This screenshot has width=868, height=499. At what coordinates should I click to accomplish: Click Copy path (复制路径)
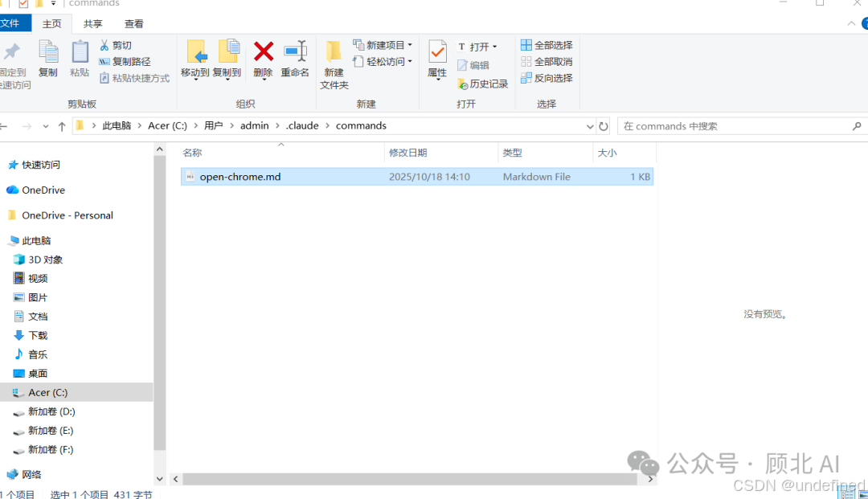[125, 61]
